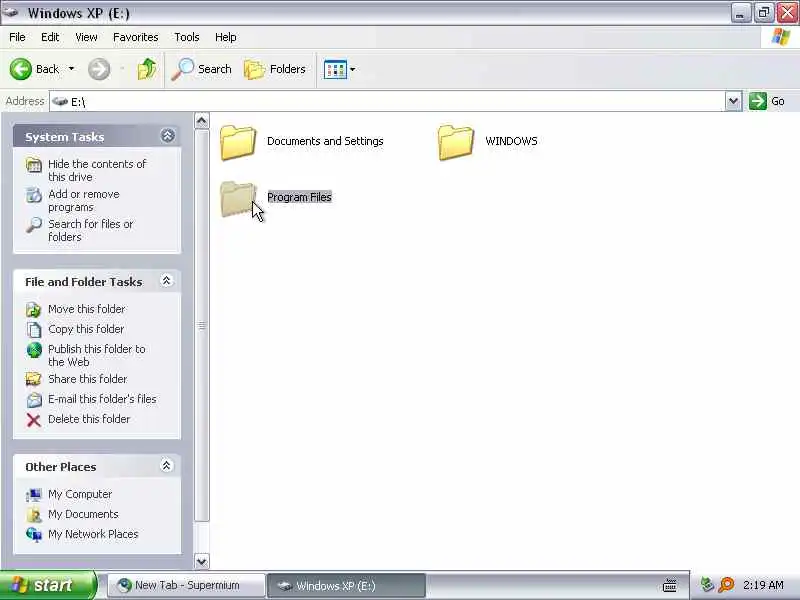Click the Share this folder icon
This screenshot has width=800, height=600.
pos(34,379)
